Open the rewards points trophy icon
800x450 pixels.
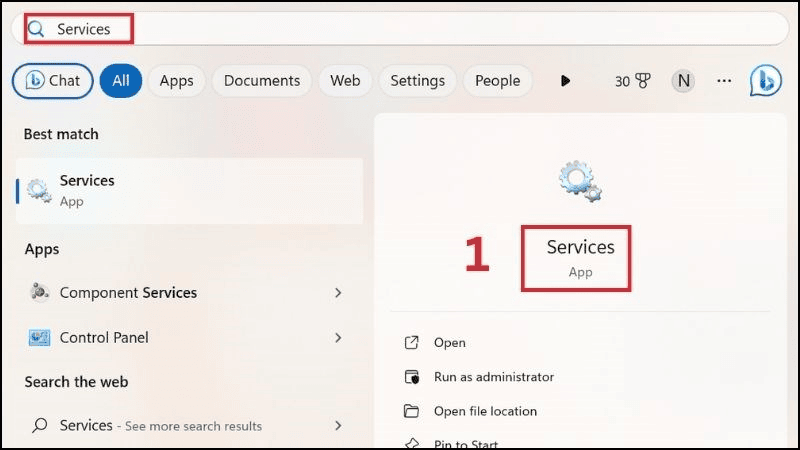click(642, 81)
